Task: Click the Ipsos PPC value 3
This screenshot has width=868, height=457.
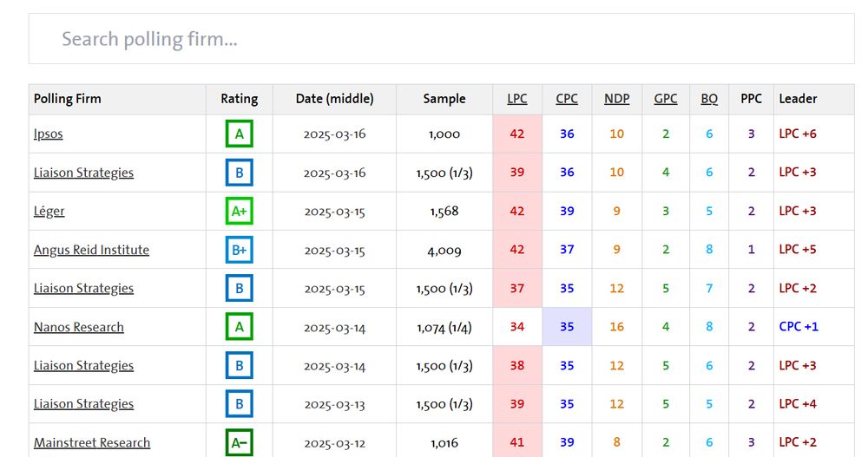Action: [751, 134]
